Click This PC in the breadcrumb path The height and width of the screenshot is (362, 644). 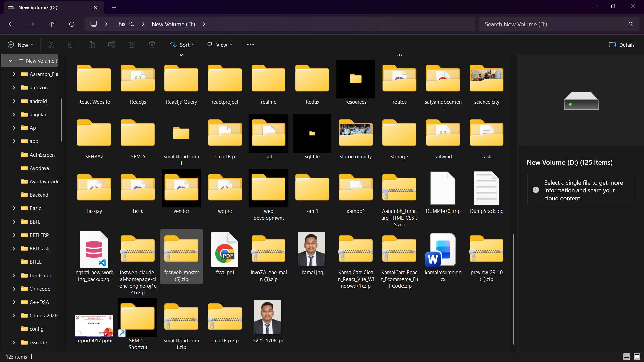pos(125,24)
